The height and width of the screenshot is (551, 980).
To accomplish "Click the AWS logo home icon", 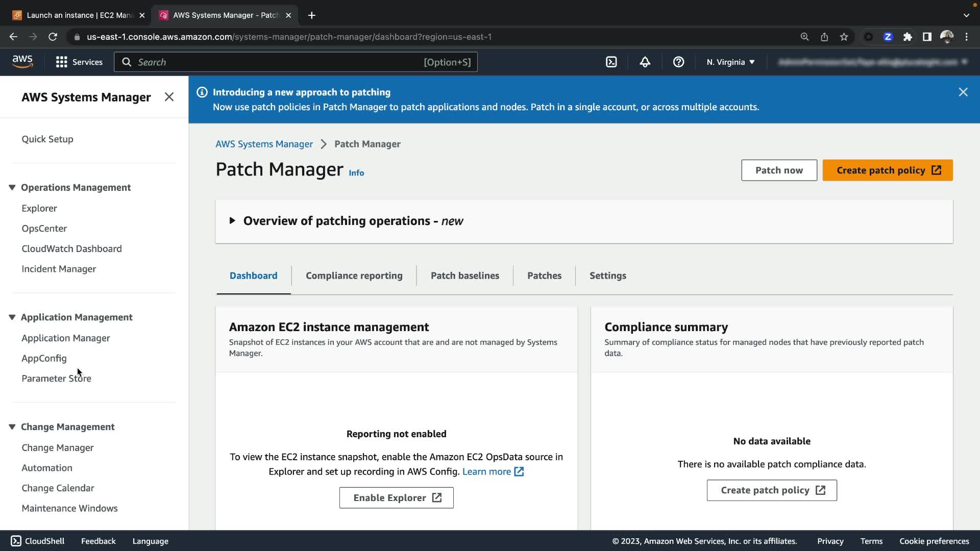I will pos(22,62).
